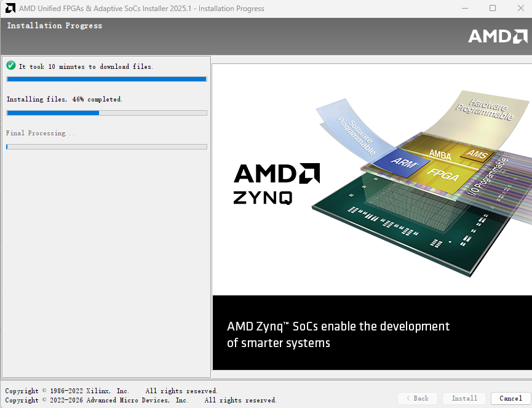This screenshot has width=532, height=408.
Task: Click the Zynq SoCs caption text
Action: 338,334
